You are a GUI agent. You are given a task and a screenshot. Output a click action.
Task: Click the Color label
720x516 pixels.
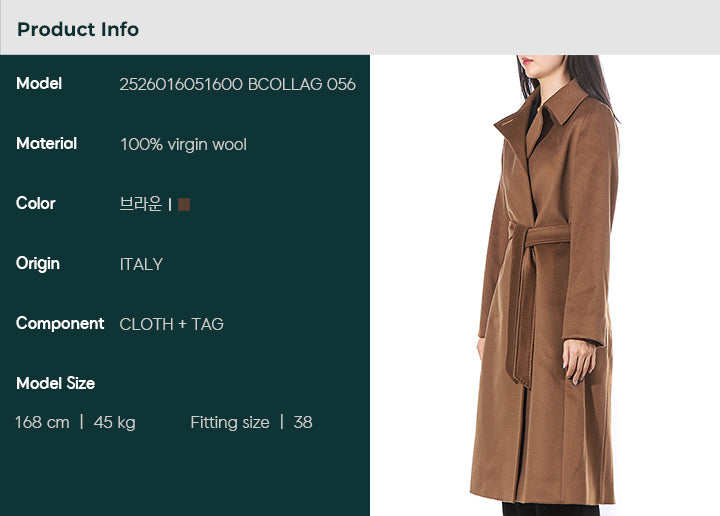point(36,203)
